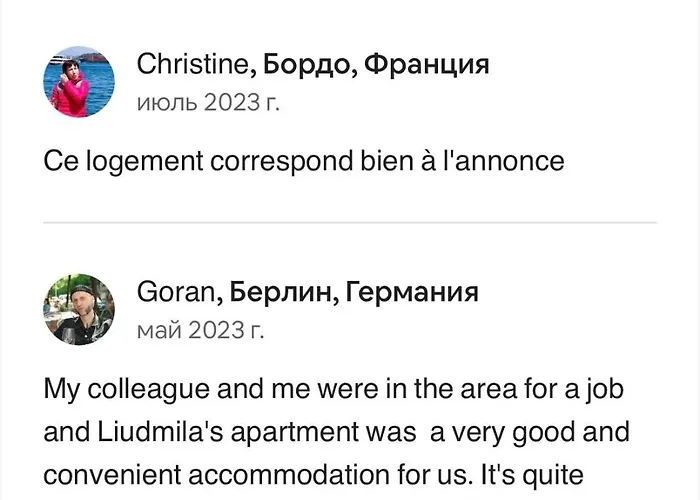The height and width of the screenshot is (500, 700).
Task: Open Christine's profile photo
Action: [x=79, y=82]
